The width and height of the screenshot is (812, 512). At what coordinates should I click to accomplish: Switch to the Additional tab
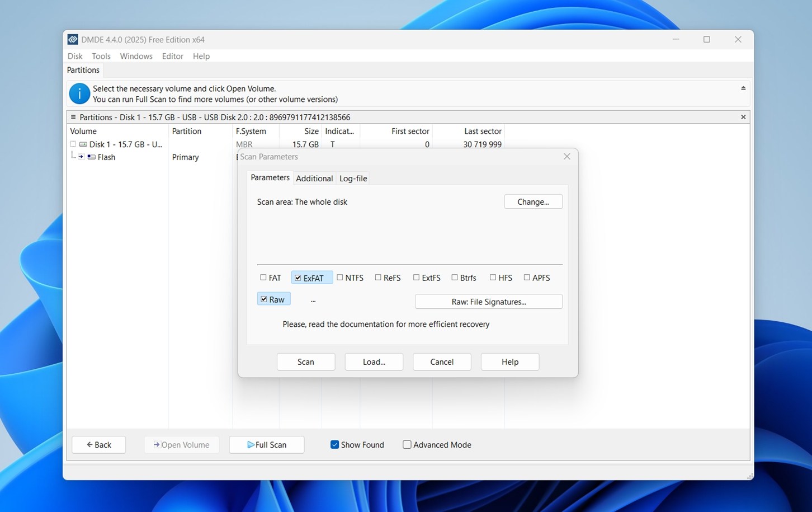click(314, 178)
